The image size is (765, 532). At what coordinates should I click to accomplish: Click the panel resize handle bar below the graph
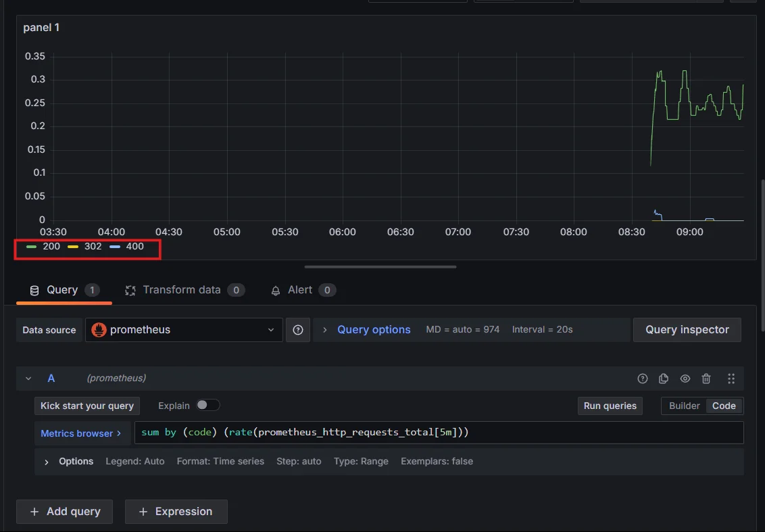(x=380, y=267)
